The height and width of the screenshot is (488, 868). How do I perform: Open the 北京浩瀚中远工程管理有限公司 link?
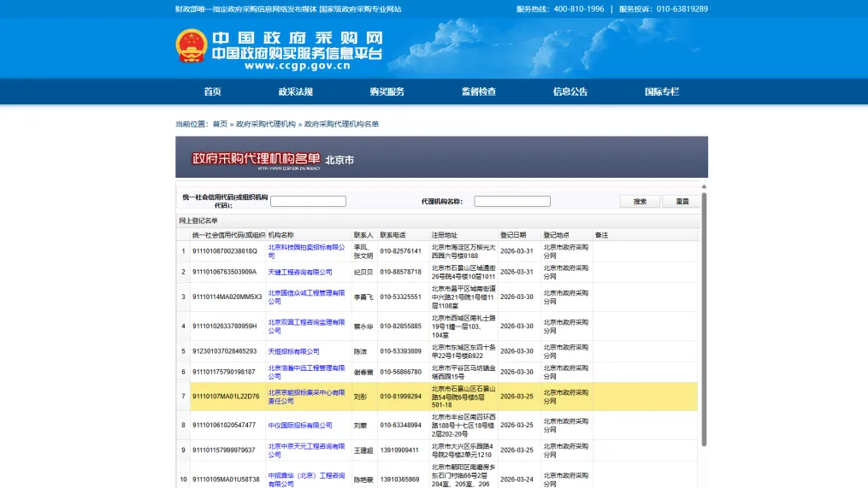point(307,372)
